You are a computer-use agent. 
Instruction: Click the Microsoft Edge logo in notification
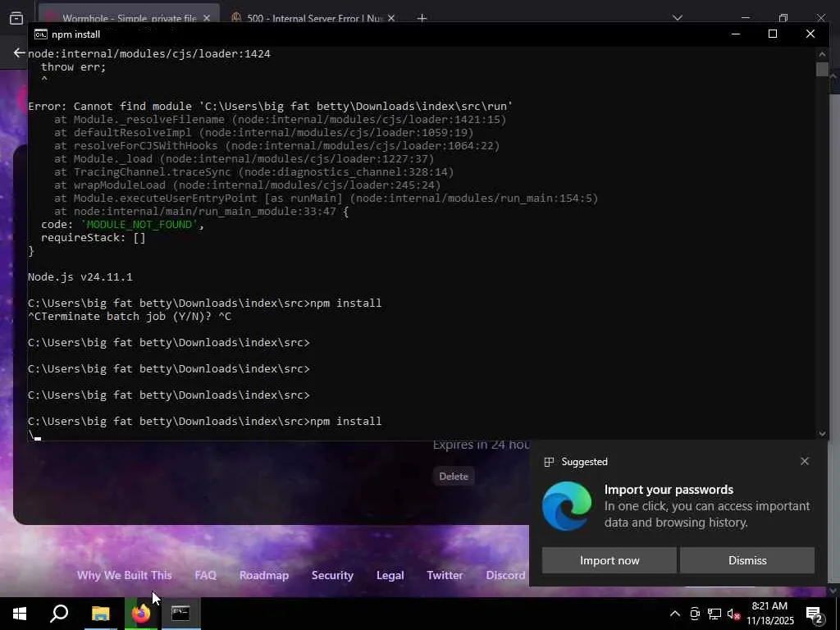(x=567, y=505)
